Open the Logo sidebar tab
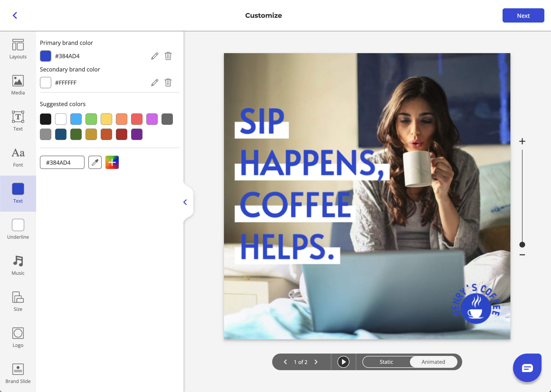551x392 pixels. pyautogui.click(x=18, y=337)
